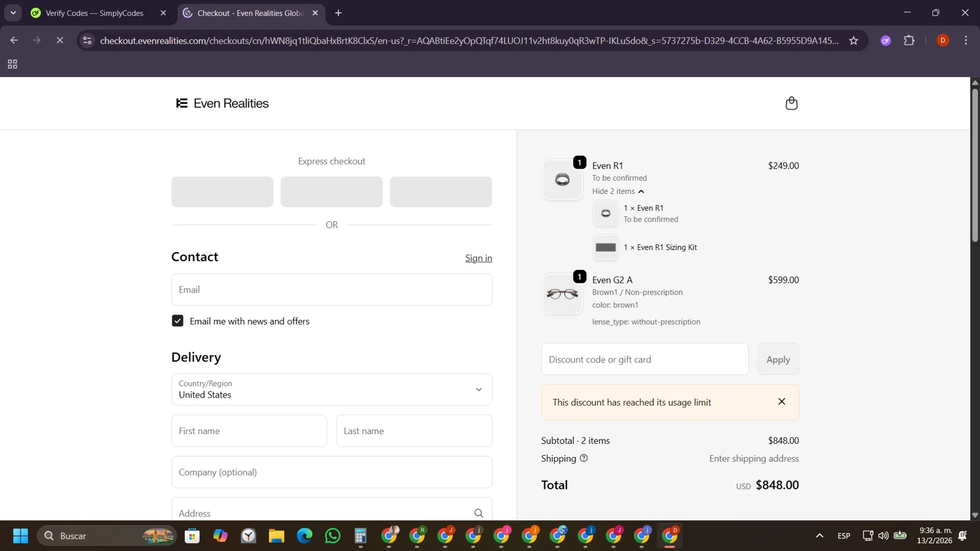This screenshot has width=980, height=551.
Task: Click the scrollbar down arrow
Action: pyautogui.click(x=975, y=515)
